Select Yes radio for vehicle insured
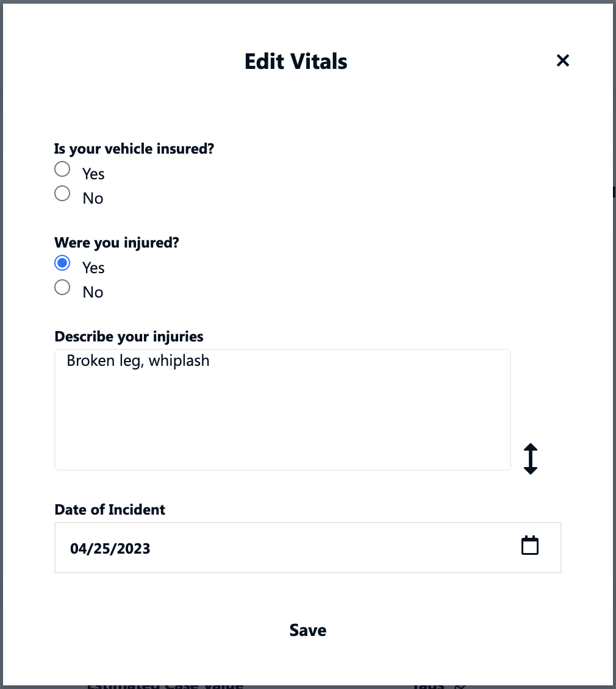 point(62,169)
